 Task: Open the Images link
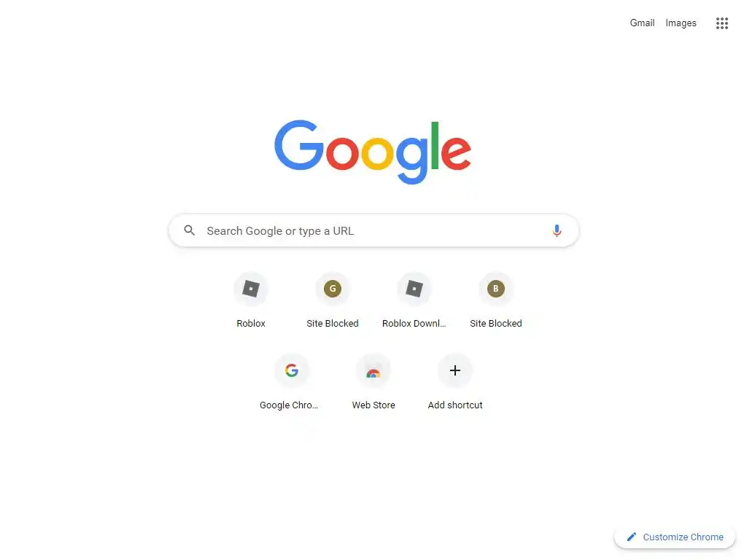681,23
